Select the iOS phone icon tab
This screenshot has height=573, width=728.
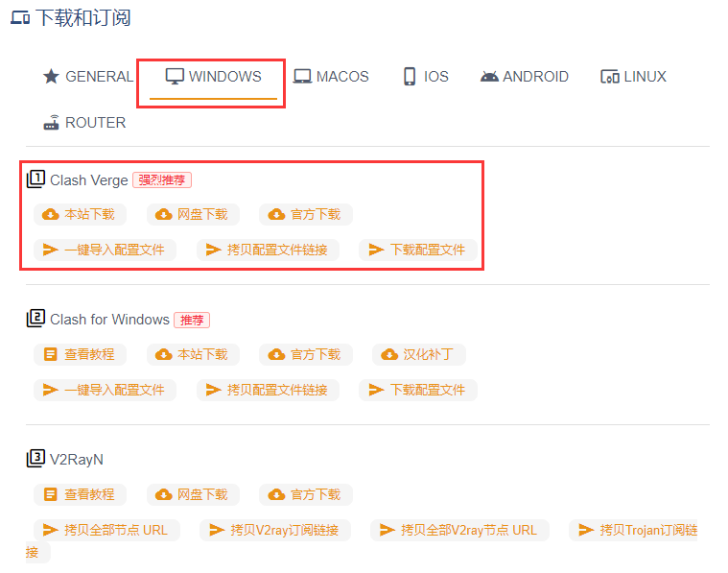(x=409, y=76)
